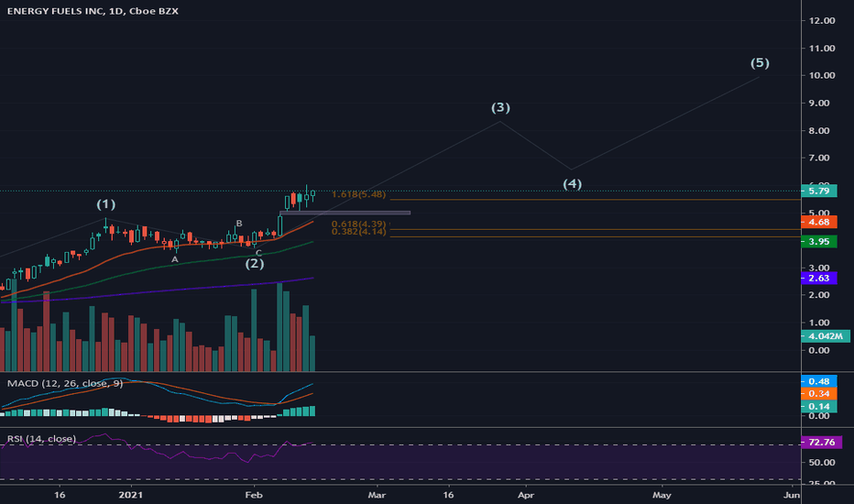Click the Mar date on time axis
This screenshot has height=504, width=854.
point(377,495)
